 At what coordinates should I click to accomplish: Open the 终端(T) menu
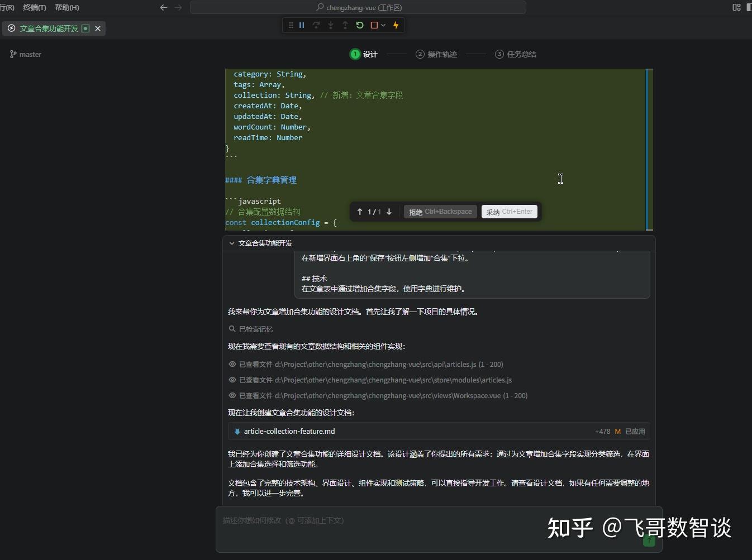pos(35,7)
